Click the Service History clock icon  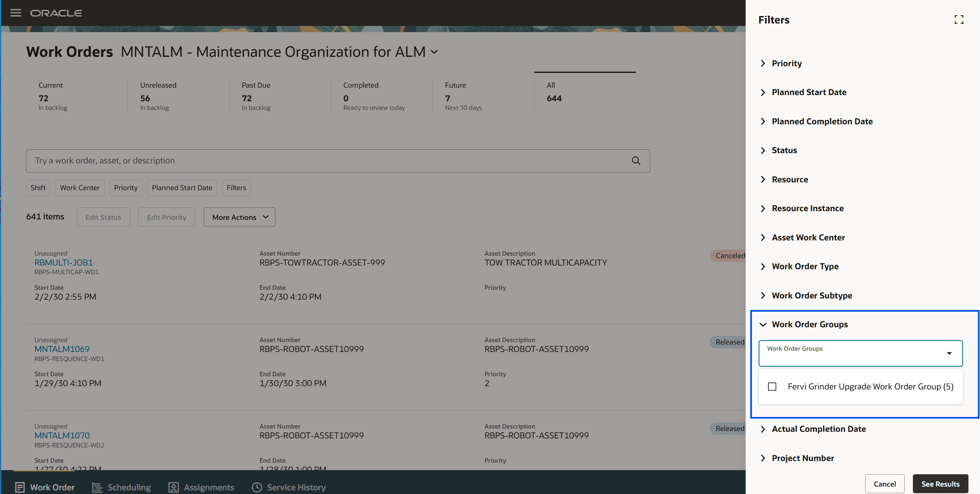[x=257, y=487]
